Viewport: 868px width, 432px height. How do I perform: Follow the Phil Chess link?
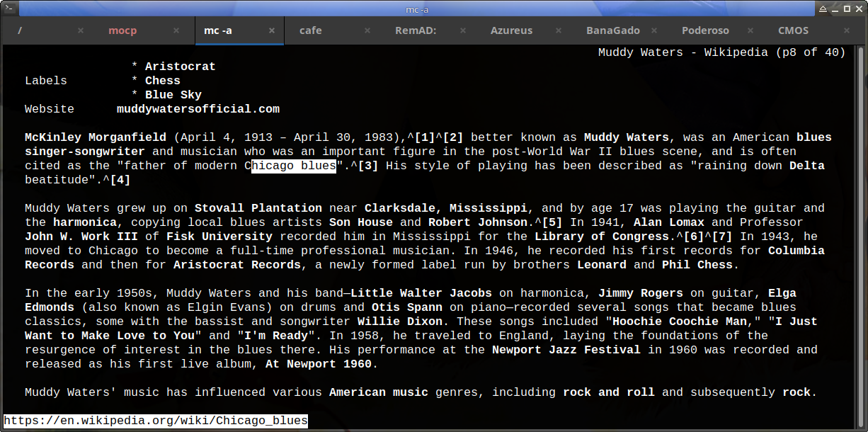(697, 265)
